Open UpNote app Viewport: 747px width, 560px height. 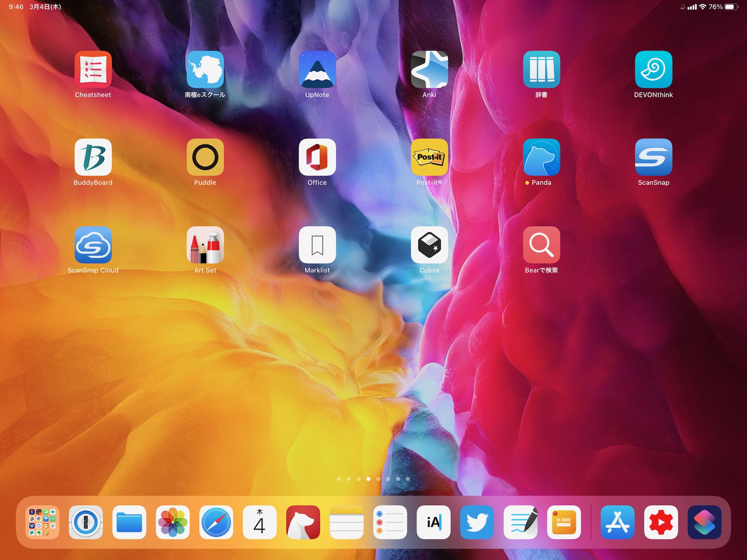317,69
